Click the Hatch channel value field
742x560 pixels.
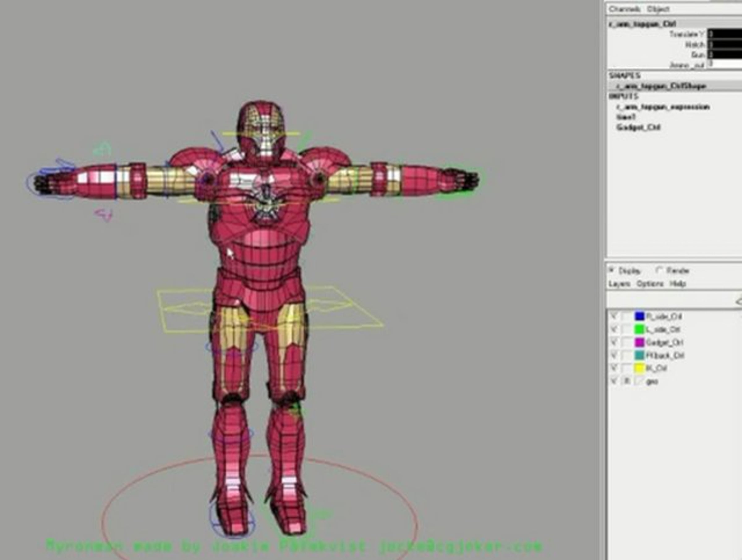pyautogui.click(x=725, y=44)
